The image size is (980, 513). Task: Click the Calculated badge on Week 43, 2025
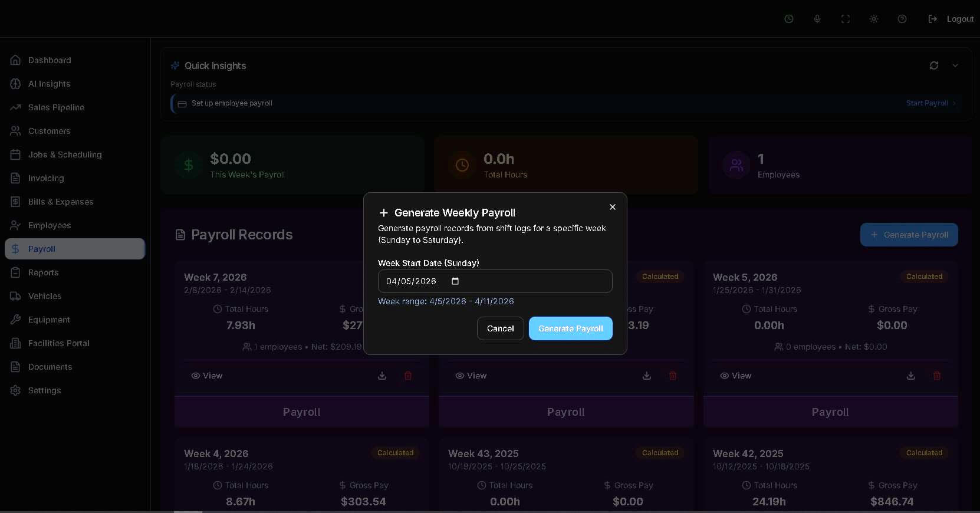(x=660, y=453)
